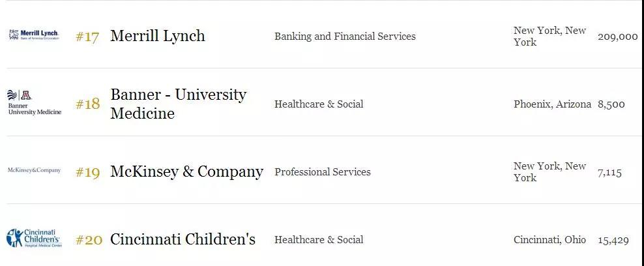
Task: Click Cincinnati, Ohio location
Action: (x=549, y=240)
